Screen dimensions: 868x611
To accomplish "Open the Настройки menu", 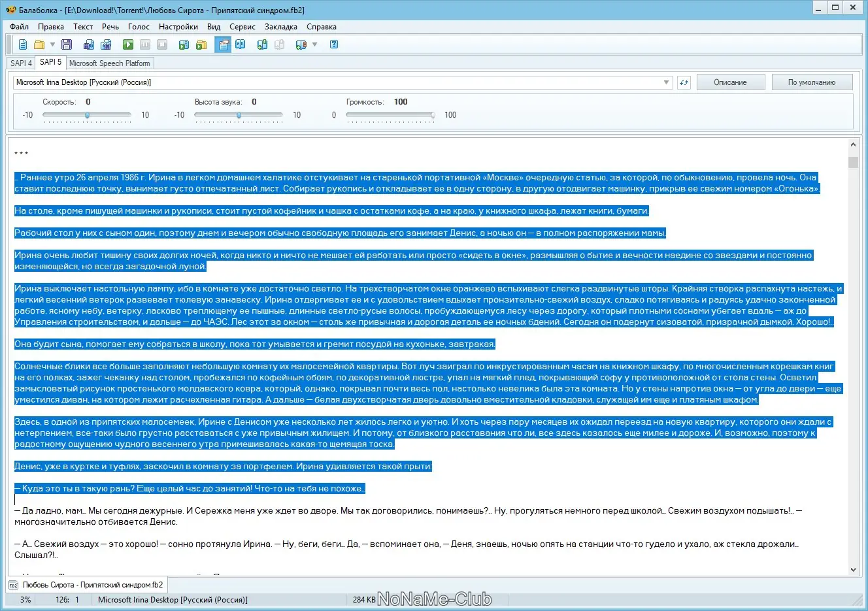I will [x=178, y=27].
